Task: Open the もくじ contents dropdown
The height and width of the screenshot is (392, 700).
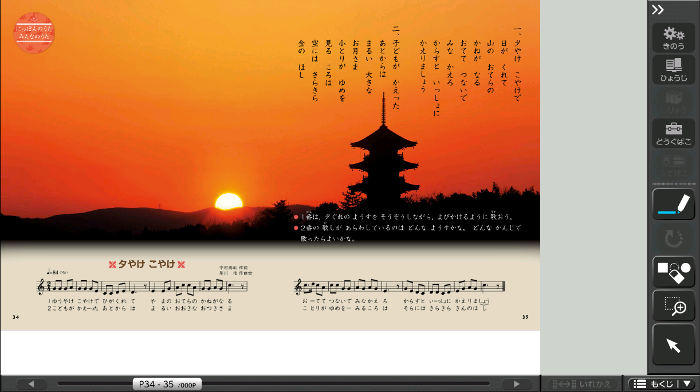Action: point(663,384)
